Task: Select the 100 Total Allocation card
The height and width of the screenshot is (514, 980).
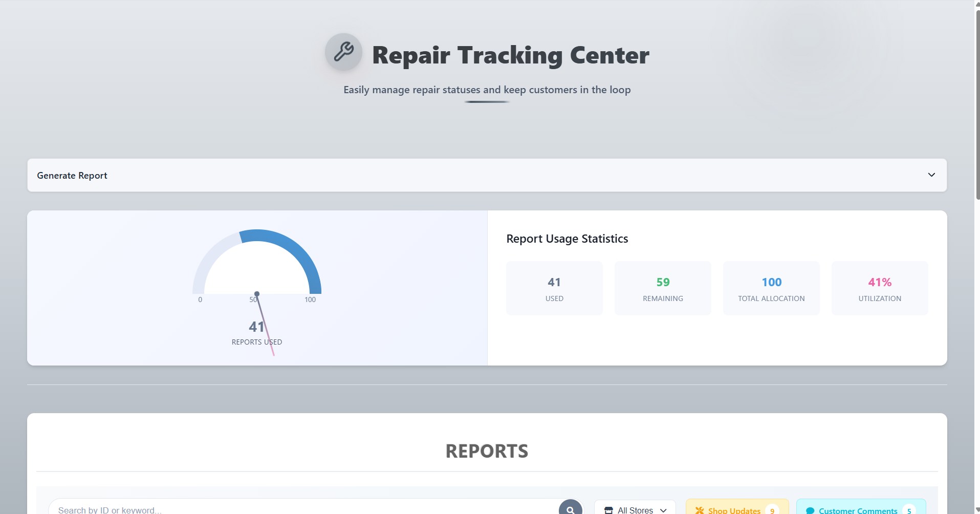Action: click(771, 288)
